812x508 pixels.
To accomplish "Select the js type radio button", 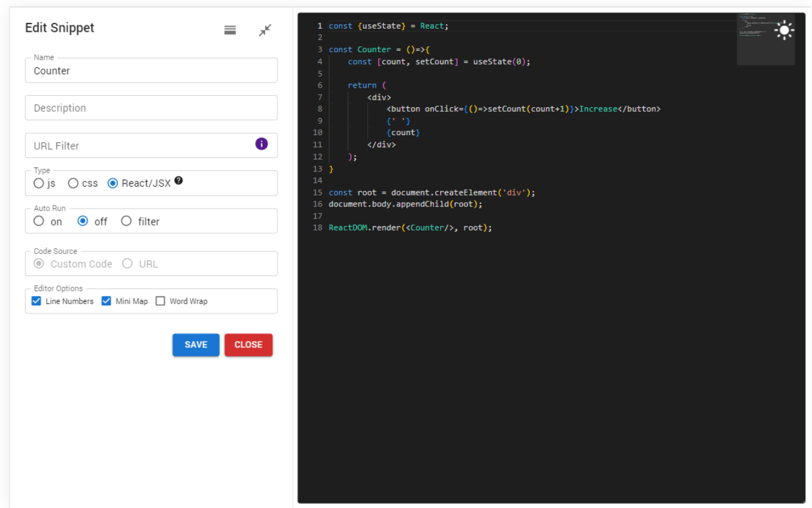I will (x=38, y=183).
